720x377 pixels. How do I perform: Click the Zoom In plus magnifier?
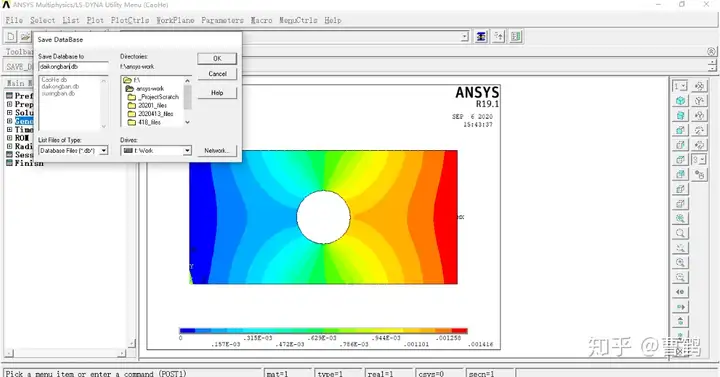(681, 262)
